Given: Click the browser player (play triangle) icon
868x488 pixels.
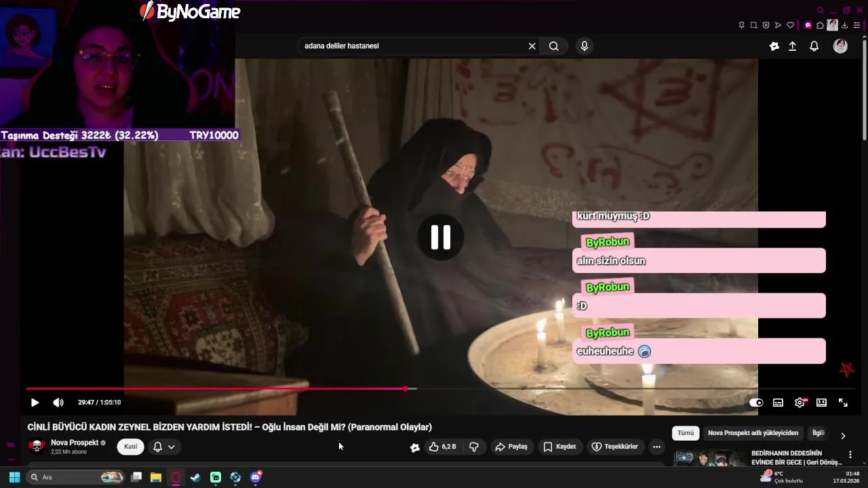Looking at the screenshot, I should click(x=778, y=25).
